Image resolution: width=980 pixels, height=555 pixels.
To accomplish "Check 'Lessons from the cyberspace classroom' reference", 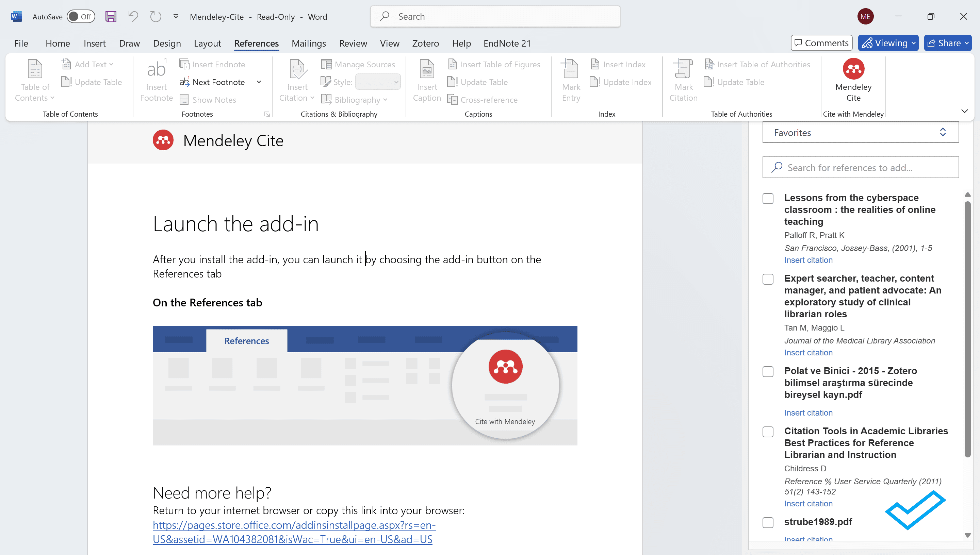I will [768, 199].
